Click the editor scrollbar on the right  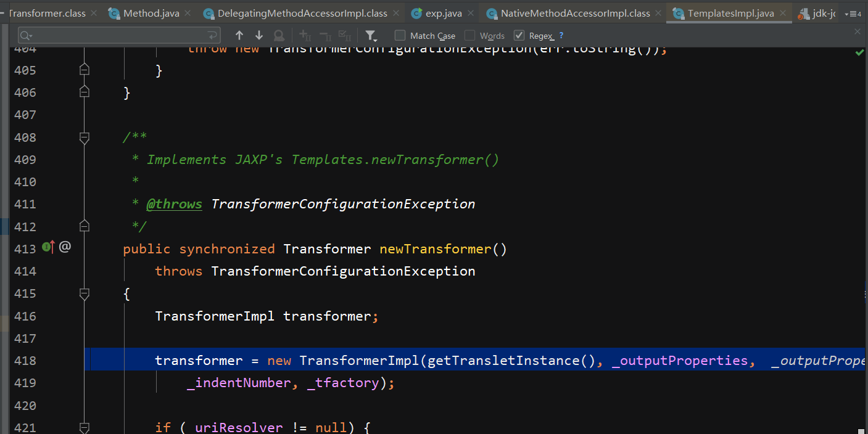(864, 247)
